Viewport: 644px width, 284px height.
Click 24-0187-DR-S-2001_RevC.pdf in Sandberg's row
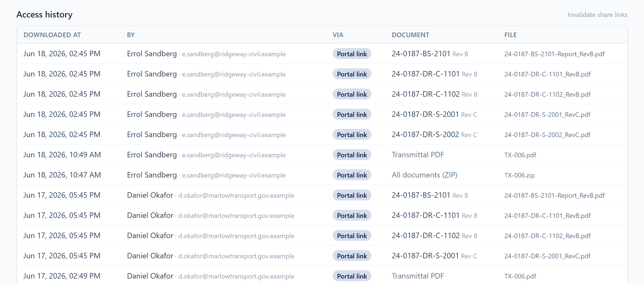[547, 115]
